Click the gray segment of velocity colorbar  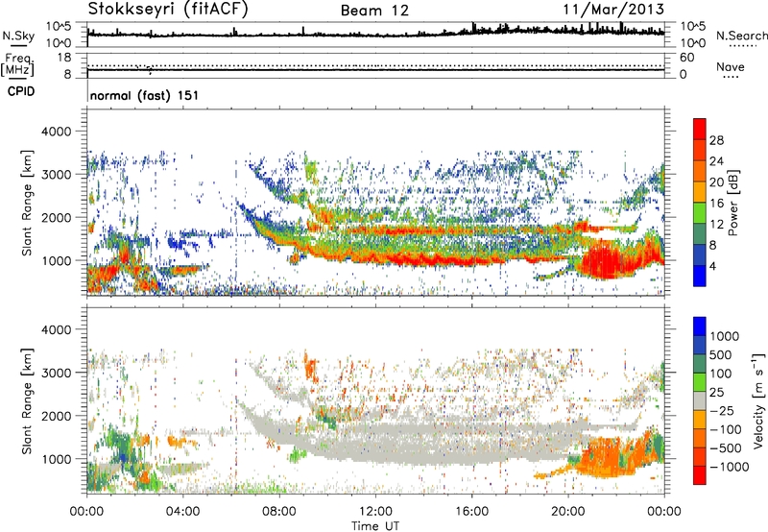700,400
